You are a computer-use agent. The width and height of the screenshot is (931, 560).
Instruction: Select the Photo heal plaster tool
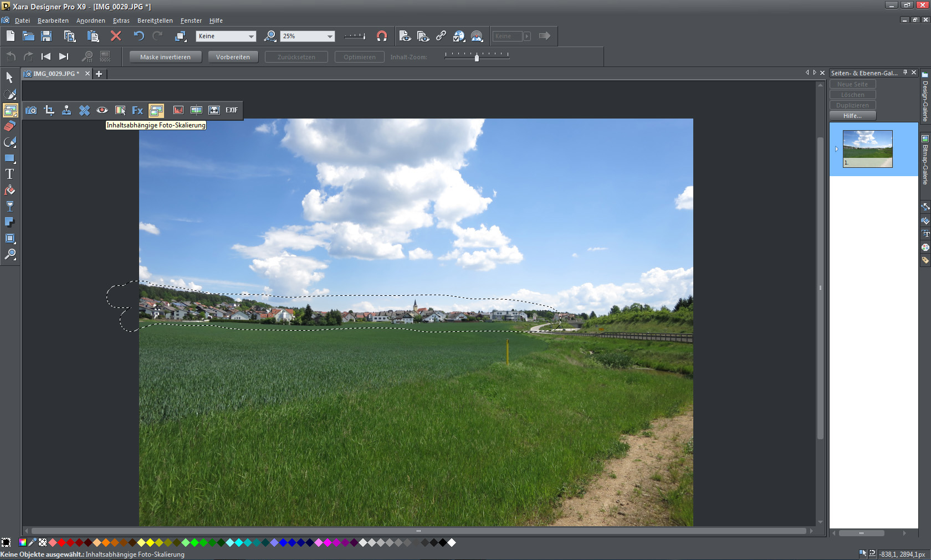84,110
